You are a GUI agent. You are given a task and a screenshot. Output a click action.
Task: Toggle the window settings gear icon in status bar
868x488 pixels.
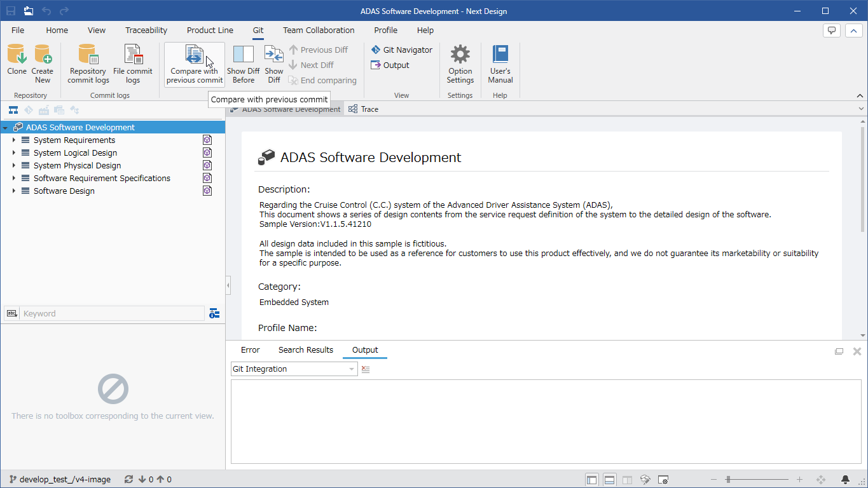pos(663,480)
